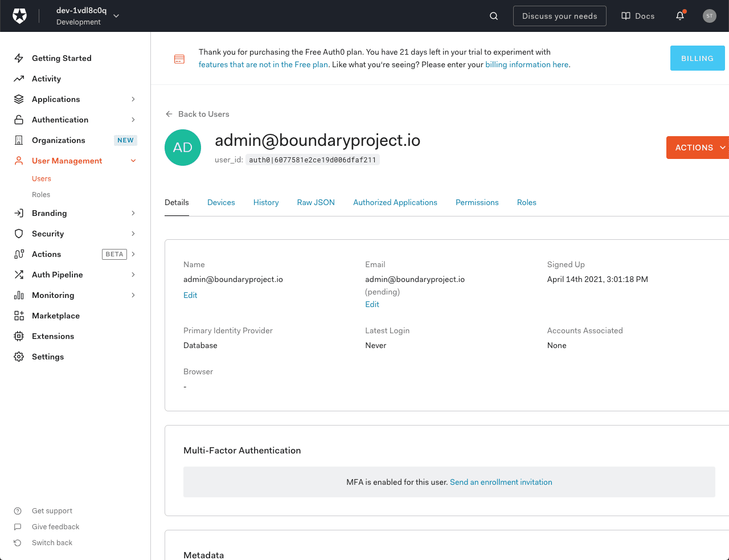
Task: Click the Actions flow icon
Action: coord(19,254)
